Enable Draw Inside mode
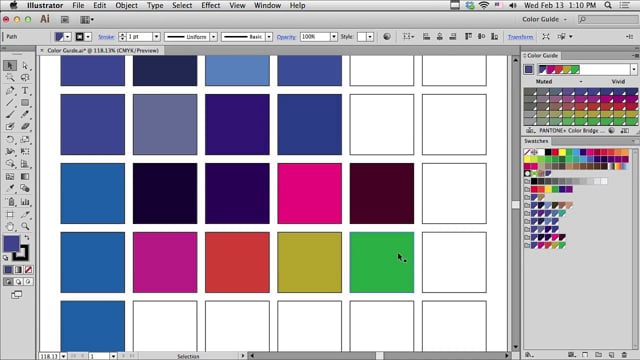The image size is (640, 360). pyautogui.click(x=28, y=282)
